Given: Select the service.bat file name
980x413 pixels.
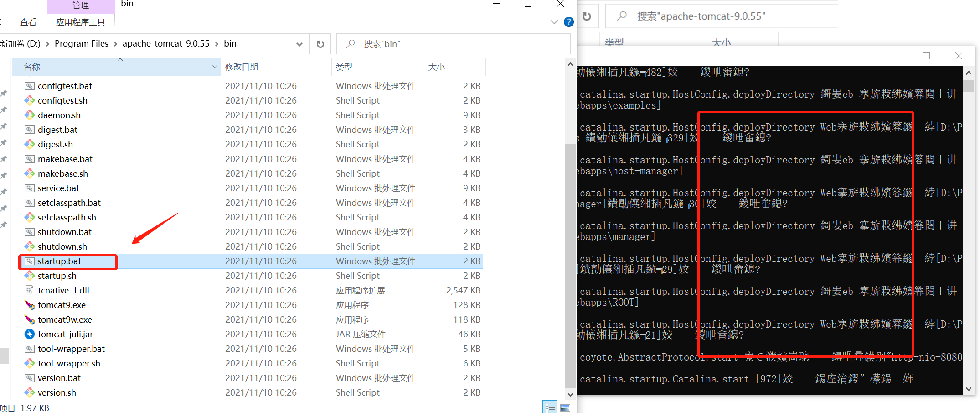Looking at the screenshot, I should 58,188.
